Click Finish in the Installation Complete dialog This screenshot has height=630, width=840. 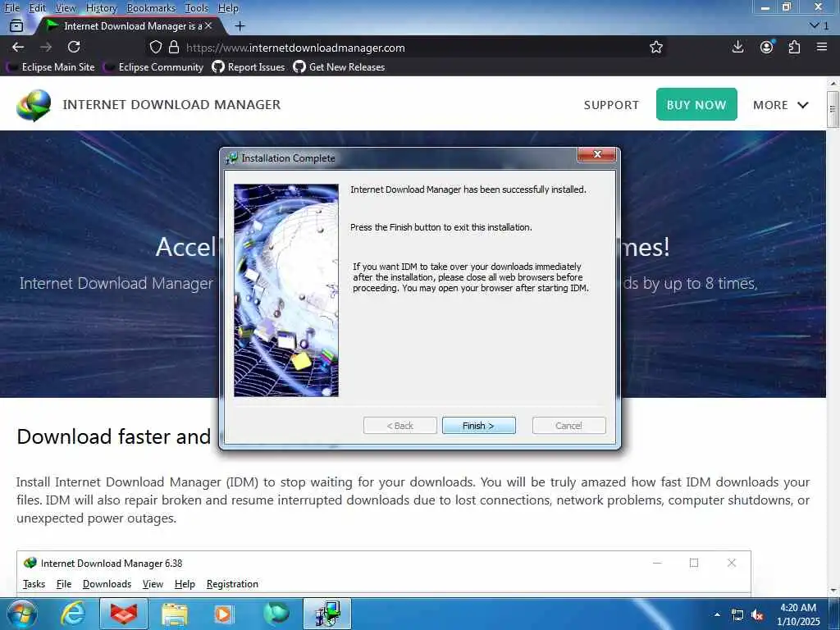[478, 426]
